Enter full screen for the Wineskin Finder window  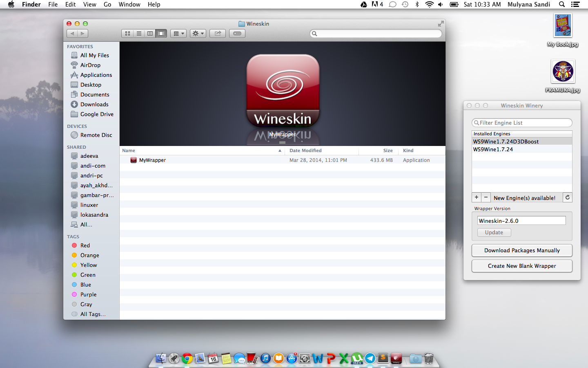pyautogui.click(x=441, y=24)
